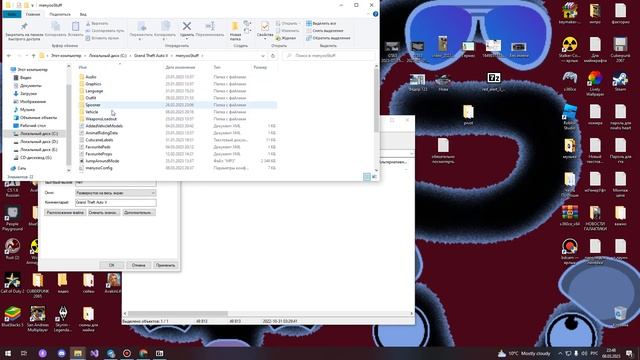The height and width of the screenshot is (360, 640).
Task: Select Этот компьютер in navigation pane
Action: click(32, 70)
